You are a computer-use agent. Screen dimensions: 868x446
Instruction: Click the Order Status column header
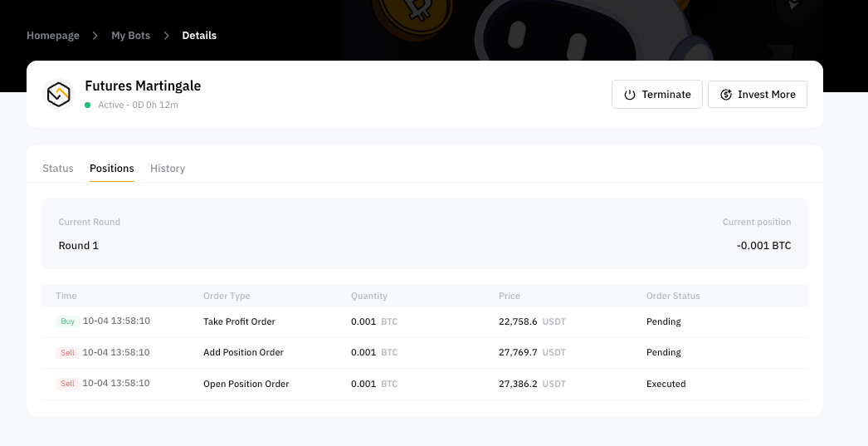673,296
